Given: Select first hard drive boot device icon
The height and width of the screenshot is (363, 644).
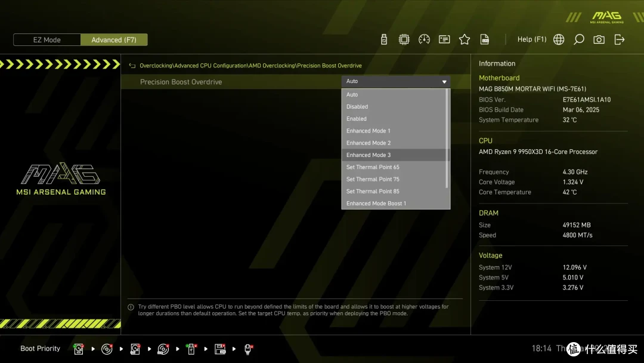Looking at the screenshot, I should click(79, 349).
